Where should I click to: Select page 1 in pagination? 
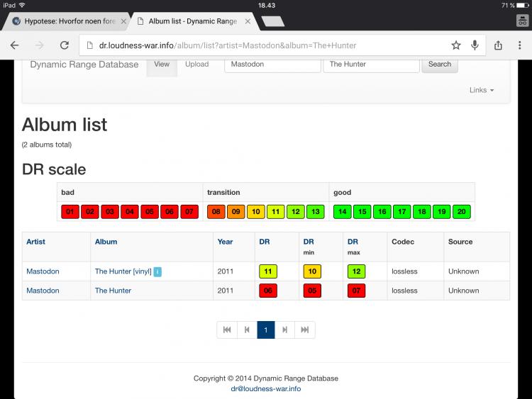(266, 330)
